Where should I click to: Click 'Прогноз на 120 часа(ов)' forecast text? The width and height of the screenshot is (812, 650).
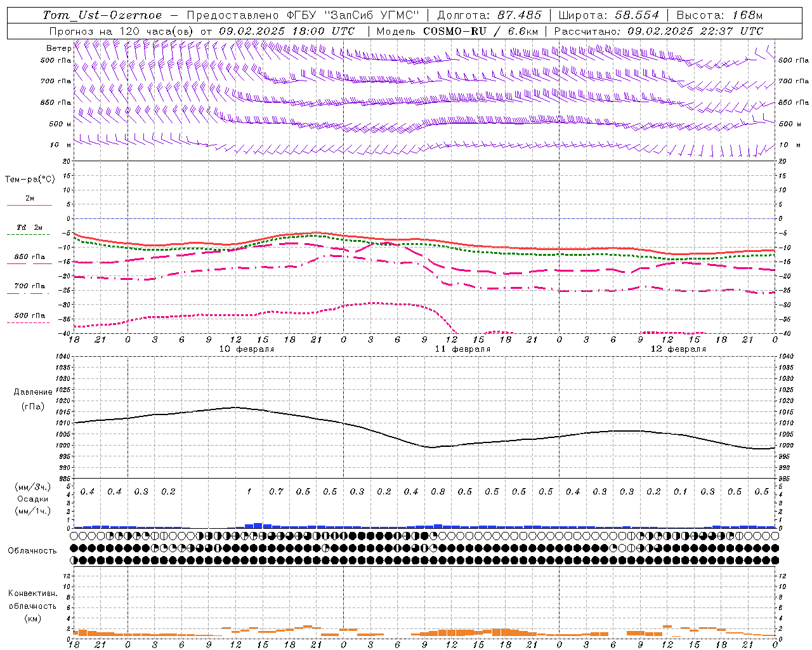coord(122,31)
